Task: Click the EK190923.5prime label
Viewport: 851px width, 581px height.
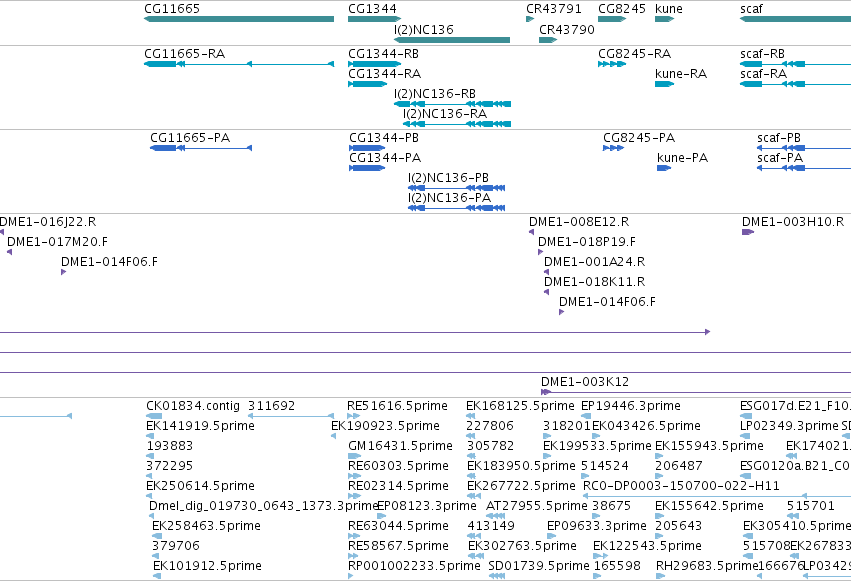Action: pyautogui.click(x=385, y=426)
